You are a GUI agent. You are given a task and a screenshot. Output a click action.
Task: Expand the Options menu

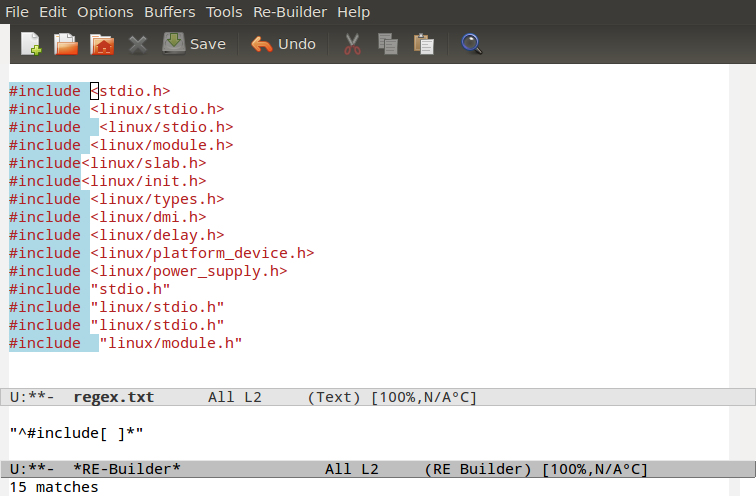(x=105, y=12)
